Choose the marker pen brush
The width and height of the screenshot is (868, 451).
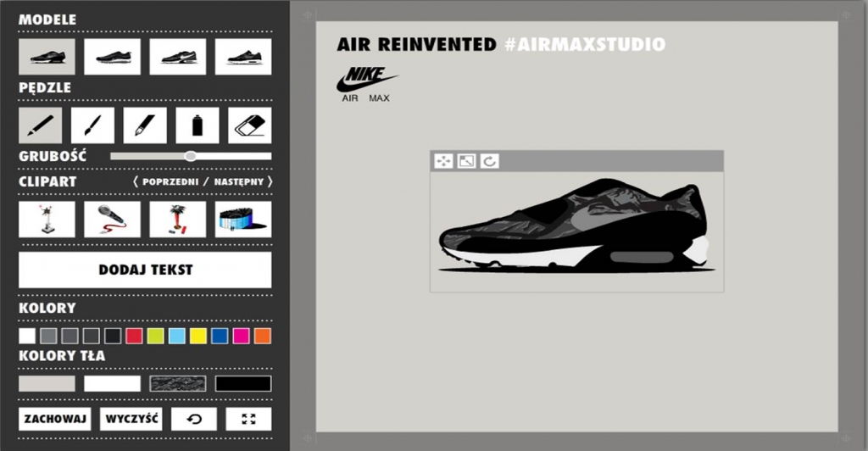click(x=145, y=125)
